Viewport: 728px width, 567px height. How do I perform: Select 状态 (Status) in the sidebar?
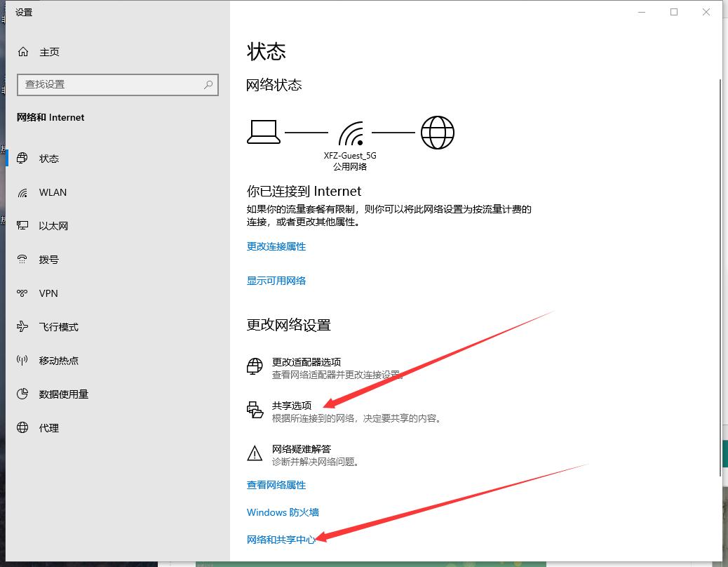click(48, 159)
